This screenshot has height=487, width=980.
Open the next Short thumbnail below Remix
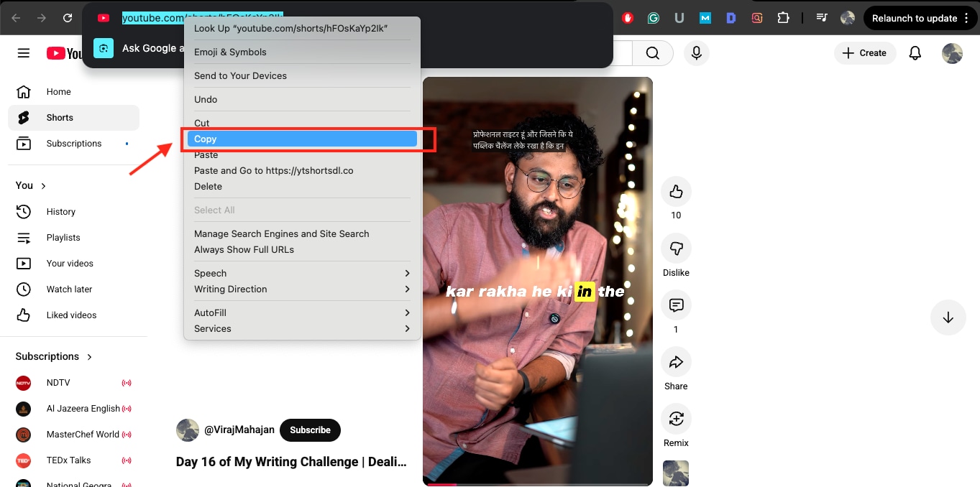[x=676, y=473]
